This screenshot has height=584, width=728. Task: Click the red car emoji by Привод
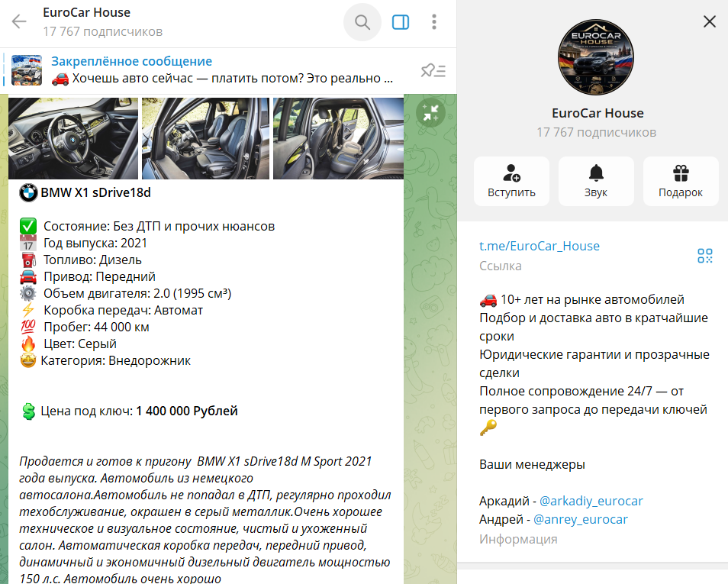28,277
